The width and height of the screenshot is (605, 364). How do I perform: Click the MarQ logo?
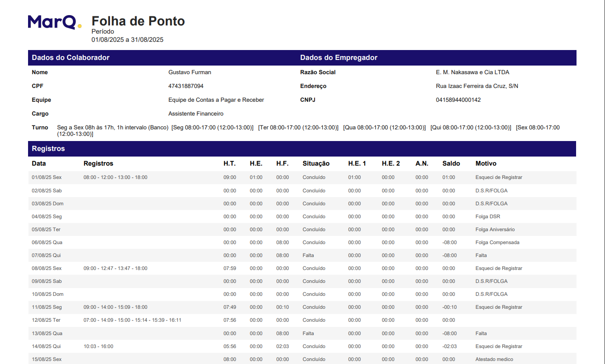[x=54, y=22]
